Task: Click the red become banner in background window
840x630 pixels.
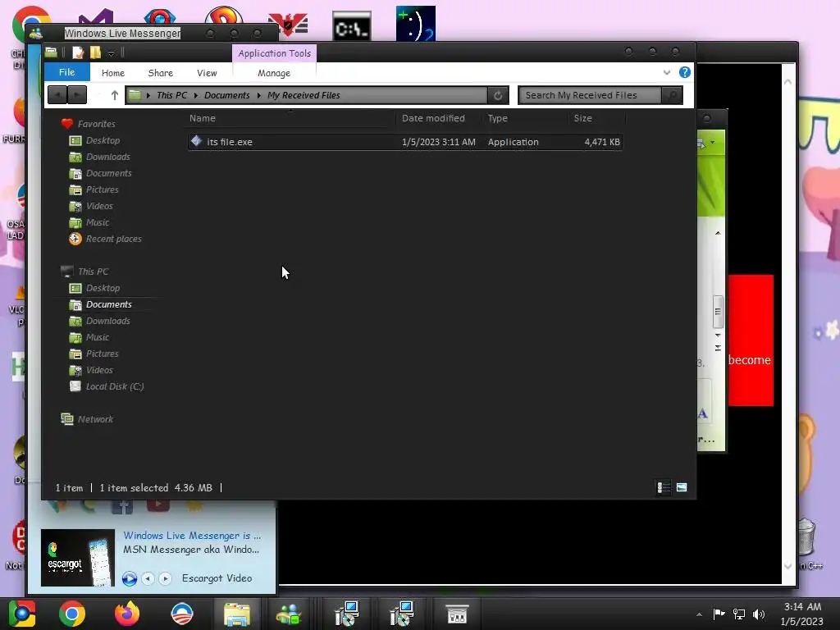Action: [750, 340]
